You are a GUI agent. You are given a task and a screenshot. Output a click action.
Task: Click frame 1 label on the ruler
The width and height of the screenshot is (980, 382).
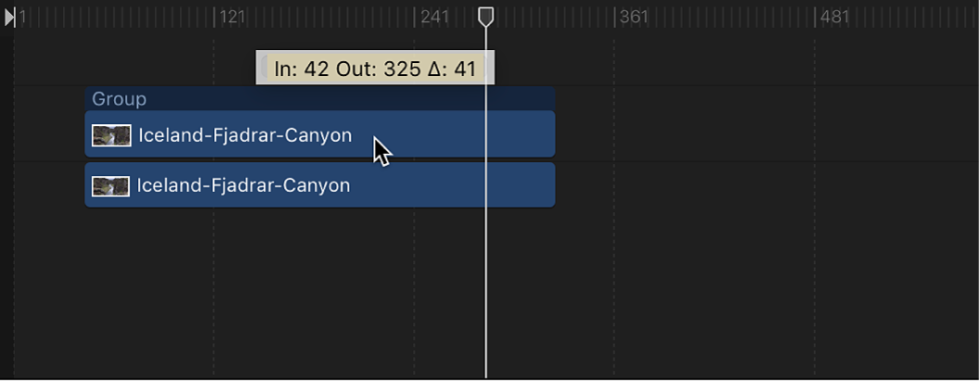pos(22,17)
